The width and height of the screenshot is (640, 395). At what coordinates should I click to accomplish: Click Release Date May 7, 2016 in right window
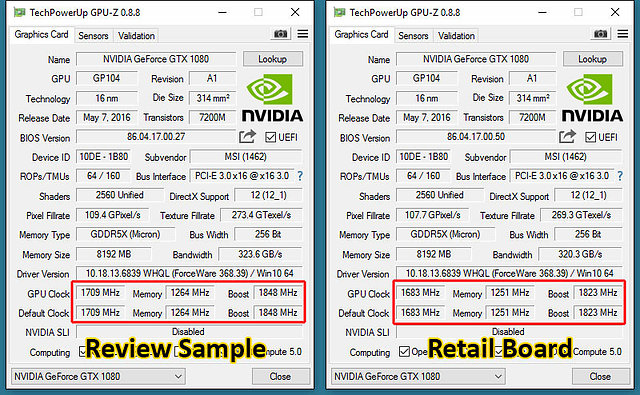click(x=427, y=118)
